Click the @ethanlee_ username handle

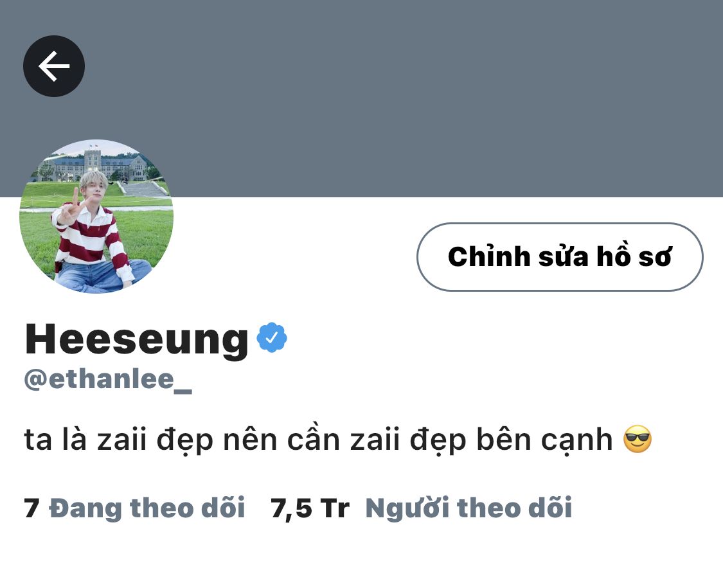pyautogui.click(x=108, y=380)
